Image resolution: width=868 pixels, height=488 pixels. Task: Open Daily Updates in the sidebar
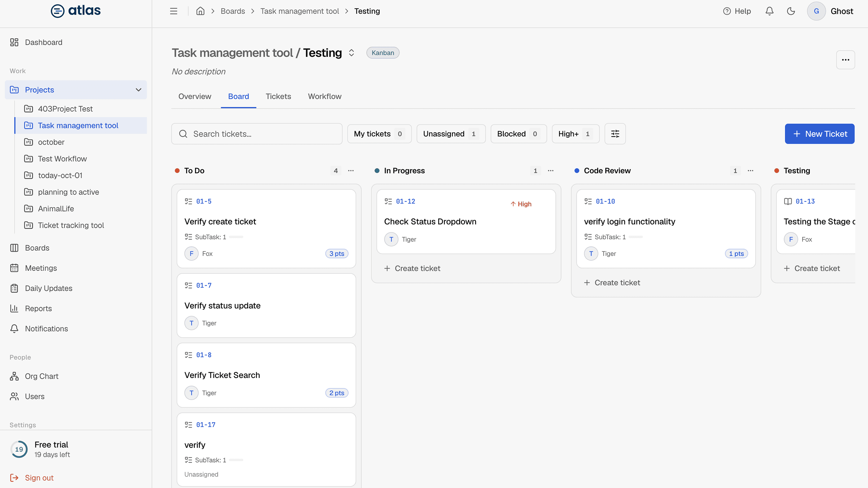[x=76, y=288]
